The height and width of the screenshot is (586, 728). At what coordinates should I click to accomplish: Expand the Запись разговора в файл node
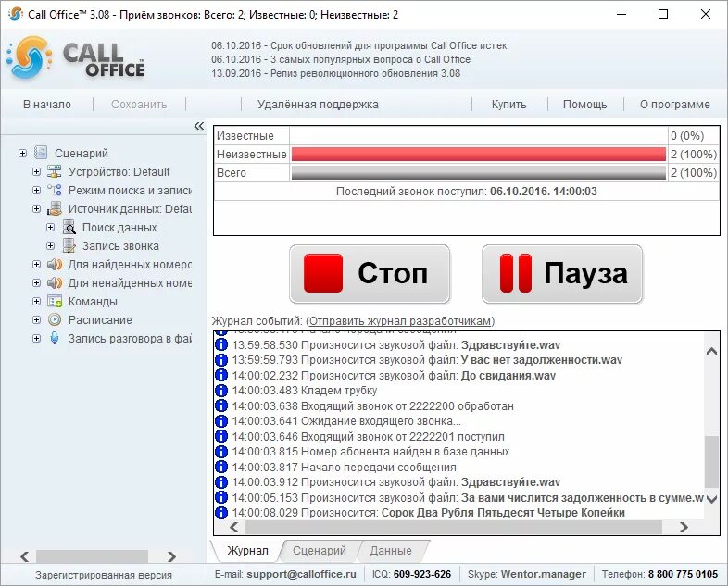click(36, 338)
